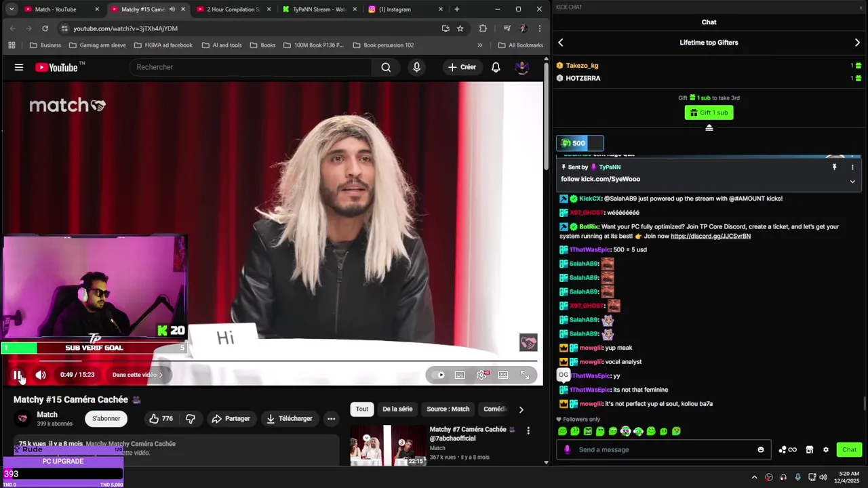Click the 'Gift 1 sub' button
This screenshot has width=868, height=488.
tap(709, 113)
